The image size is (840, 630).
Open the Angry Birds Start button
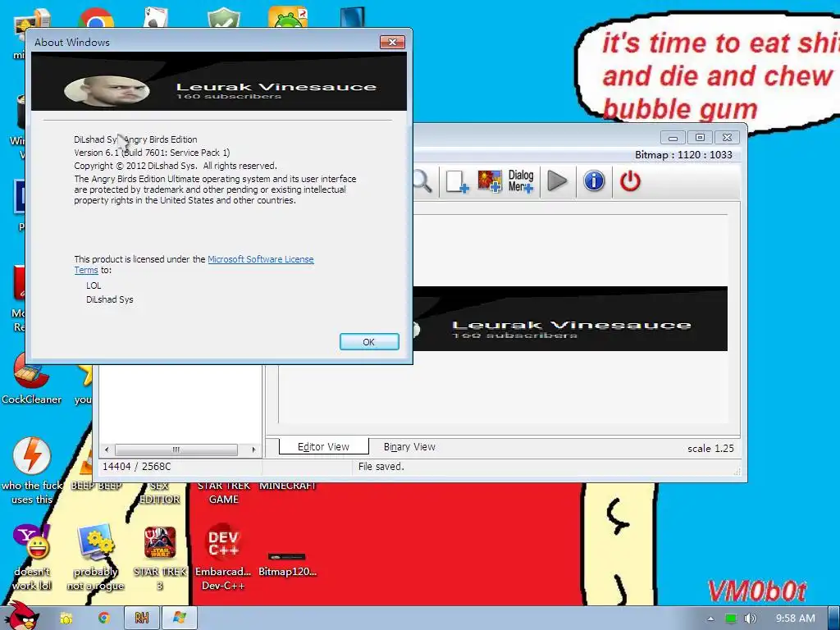(x=21, y=616)
